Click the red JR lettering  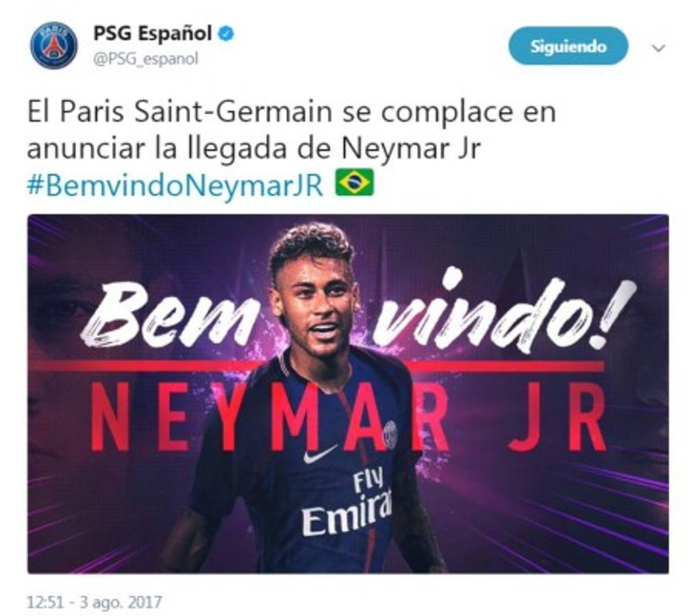558,417
